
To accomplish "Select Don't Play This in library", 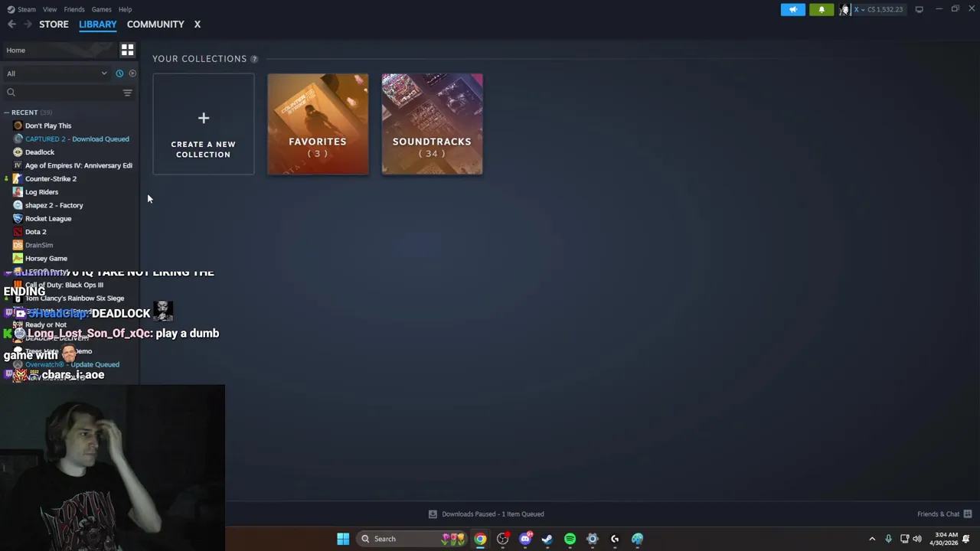I will [x=47, y=126].
